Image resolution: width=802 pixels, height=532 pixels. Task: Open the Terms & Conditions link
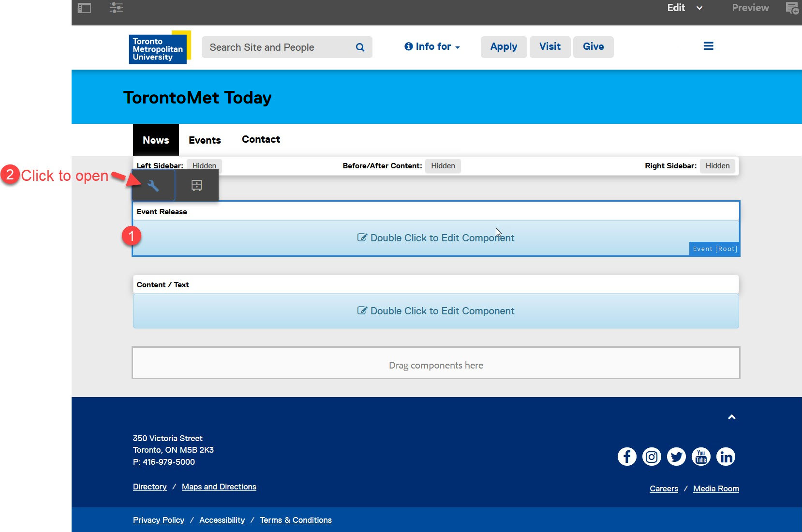pos(296,520)
